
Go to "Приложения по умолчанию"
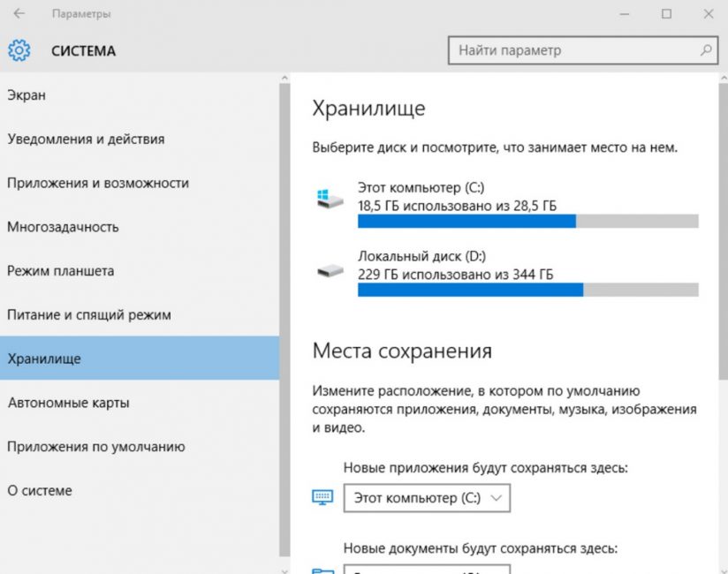140,446
